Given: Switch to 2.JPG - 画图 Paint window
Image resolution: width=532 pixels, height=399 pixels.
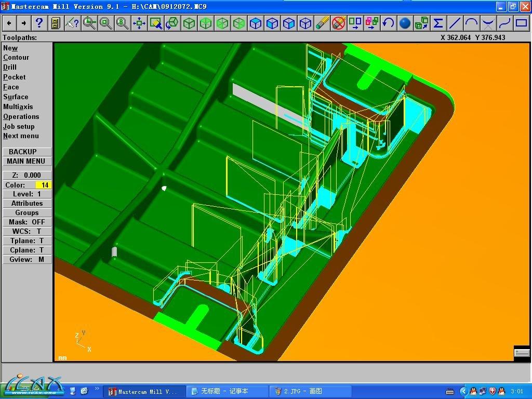Looking at the screenshot, I should [x=310, y=392].
